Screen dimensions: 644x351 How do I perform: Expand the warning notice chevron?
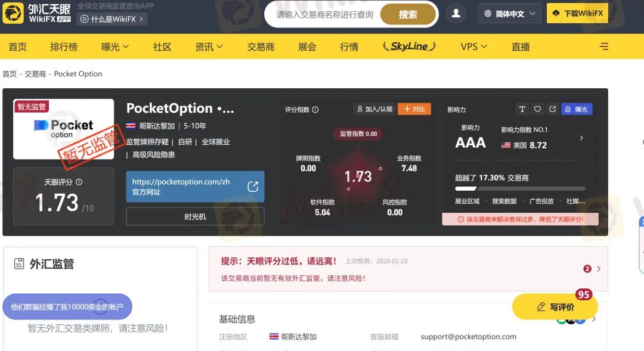599,269
